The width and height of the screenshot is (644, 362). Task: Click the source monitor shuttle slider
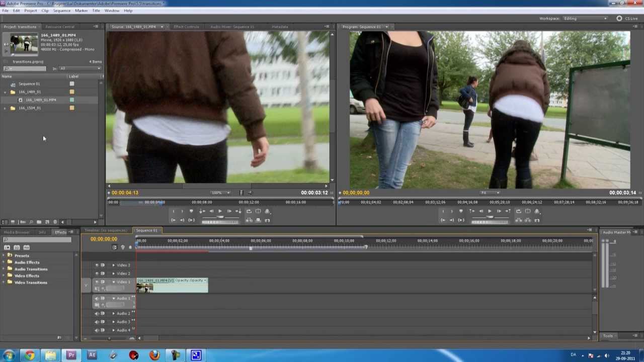(220, 217)
